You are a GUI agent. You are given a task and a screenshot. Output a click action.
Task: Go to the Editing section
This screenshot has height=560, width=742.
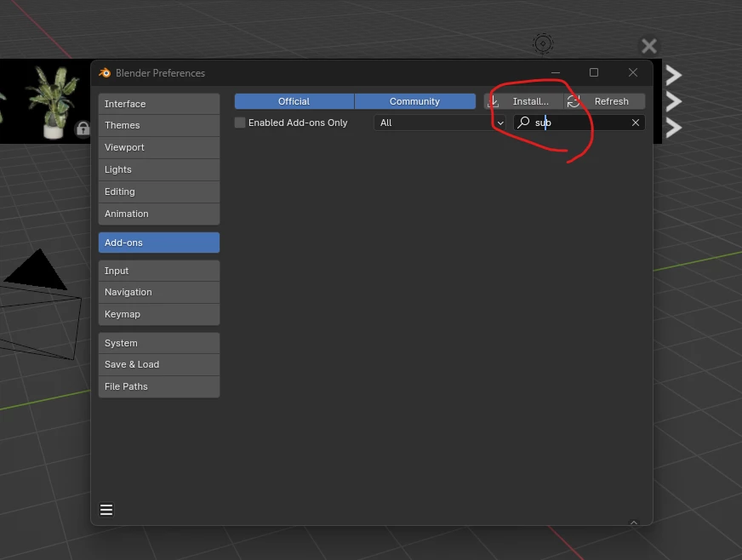[159, 191]
